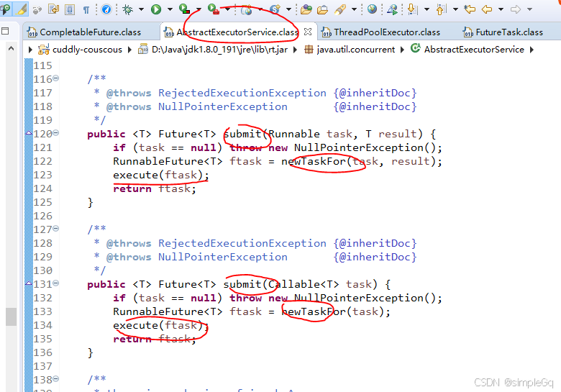Open the Debug configurations dropdown arrow
The width and height of the screenshot is (561, 392).
[141, 9]
